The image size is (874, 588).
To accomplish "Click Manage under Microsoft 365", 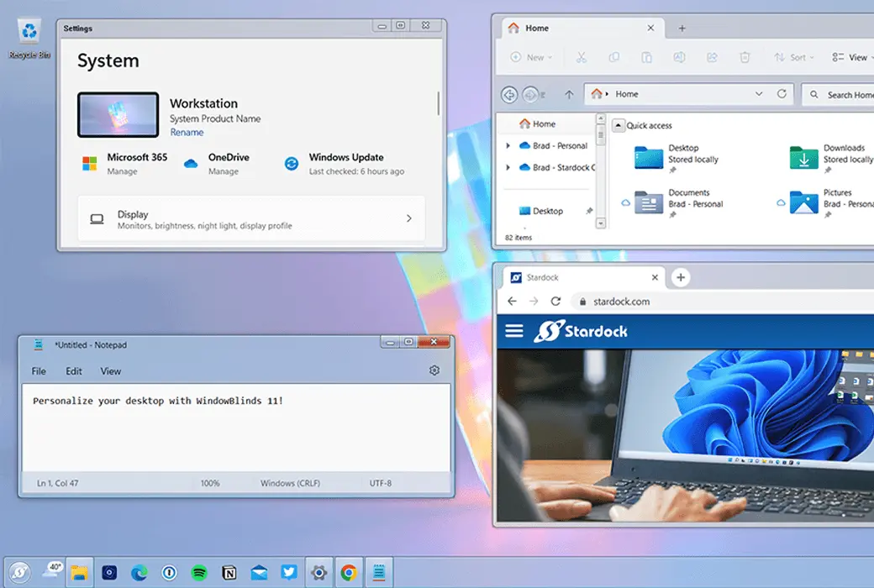I will point(122,171).
